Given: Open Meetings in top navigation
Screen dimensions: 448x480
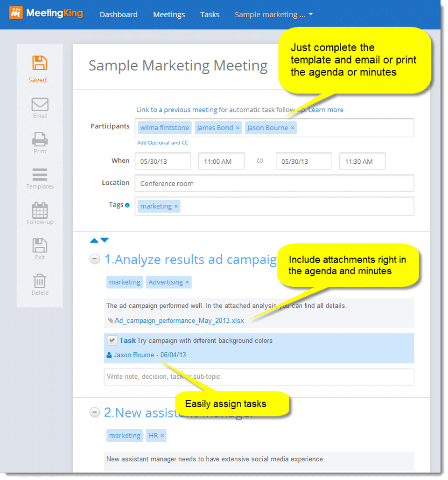Looking at the screenshot, I should pyautogui.click(x=169, y=14).
